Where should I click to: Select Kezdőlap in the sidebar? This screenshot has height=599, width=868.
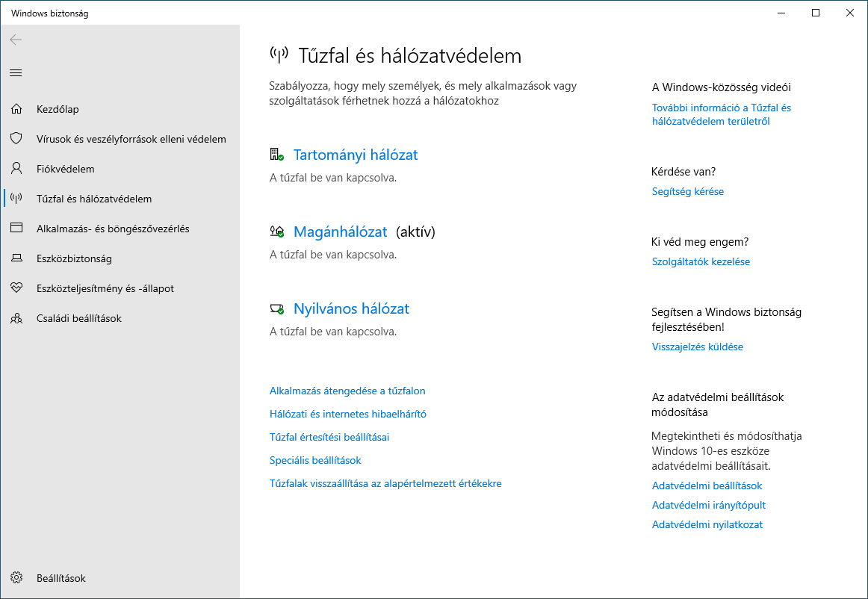[x=58, y=109]
